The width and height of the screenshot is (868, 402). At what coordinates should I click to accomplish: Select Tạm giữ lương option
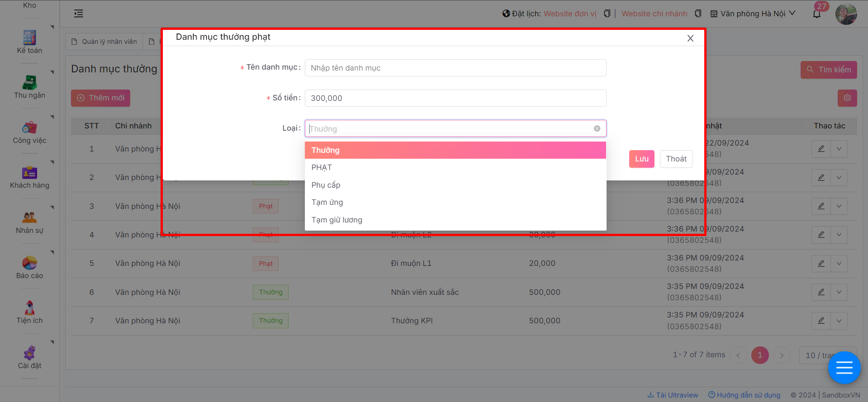(337, 220)
